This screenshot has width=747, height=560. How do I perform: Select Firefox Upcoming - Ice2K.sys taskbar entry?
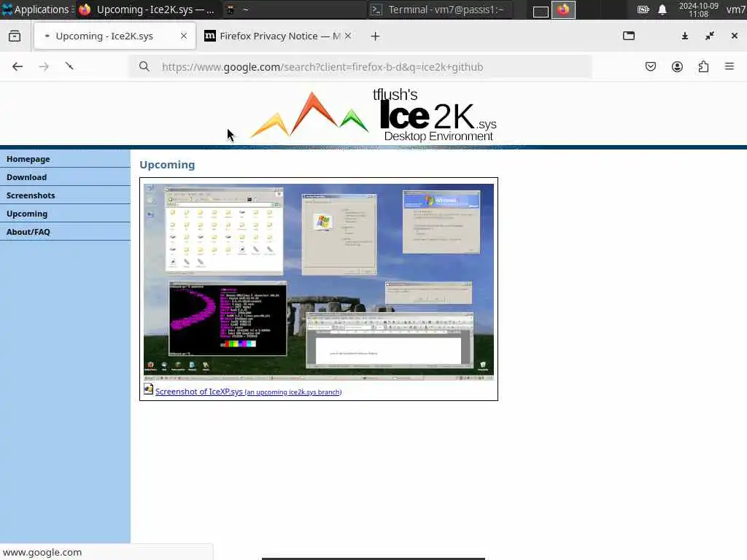[147, 9]
